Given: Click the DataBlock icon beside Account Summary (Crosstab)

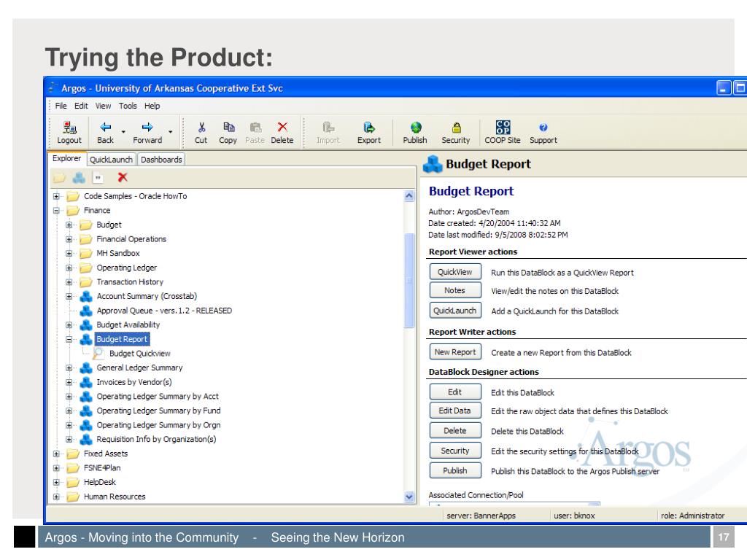Looking at the screenshot, I should 86,296.
